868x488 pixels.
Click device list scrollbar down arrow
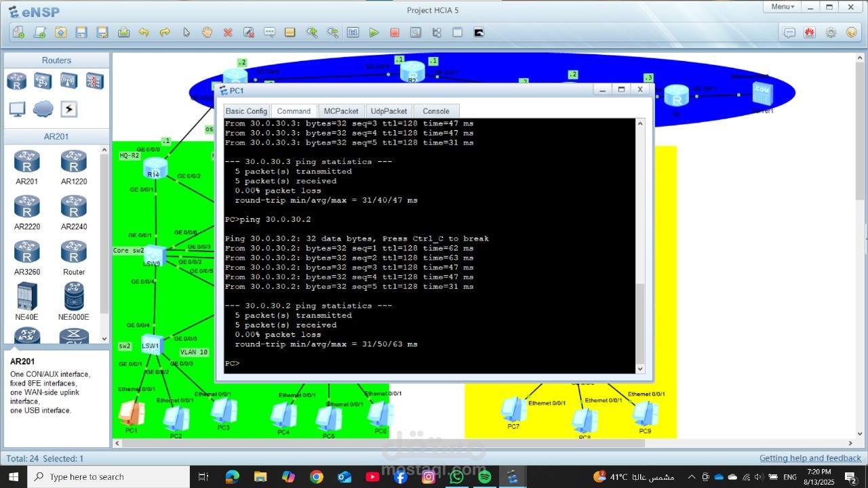pyautogui.click(x=104, y=338)
